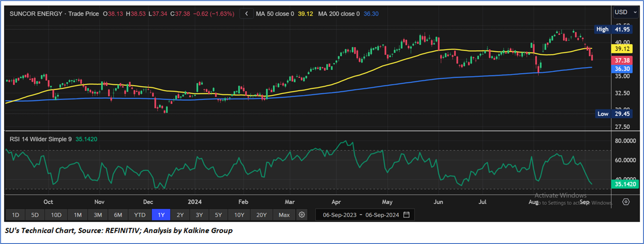Edit the 06-Sep-2023 - 06-Sep-2024 date range
The width and height of the screenshot is (644, 244).
pos(365,215)
